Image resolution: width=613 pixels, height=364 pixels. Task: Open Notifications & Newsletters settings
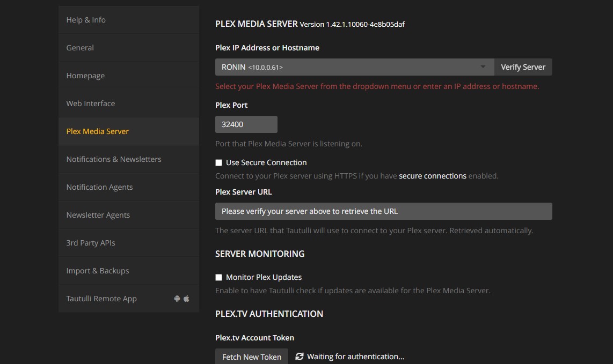(x=129, y=159)
